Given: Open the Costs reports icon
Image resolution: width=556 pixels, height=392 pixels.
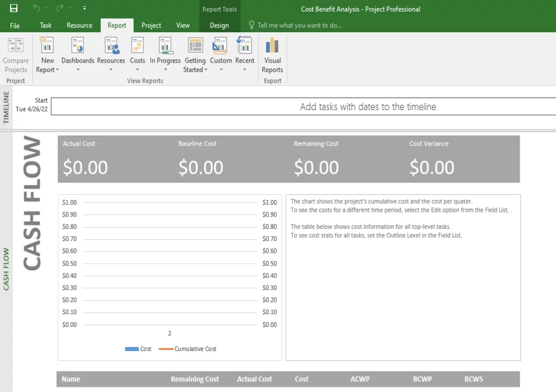Looking at the screenshot, I should point(138,46).
